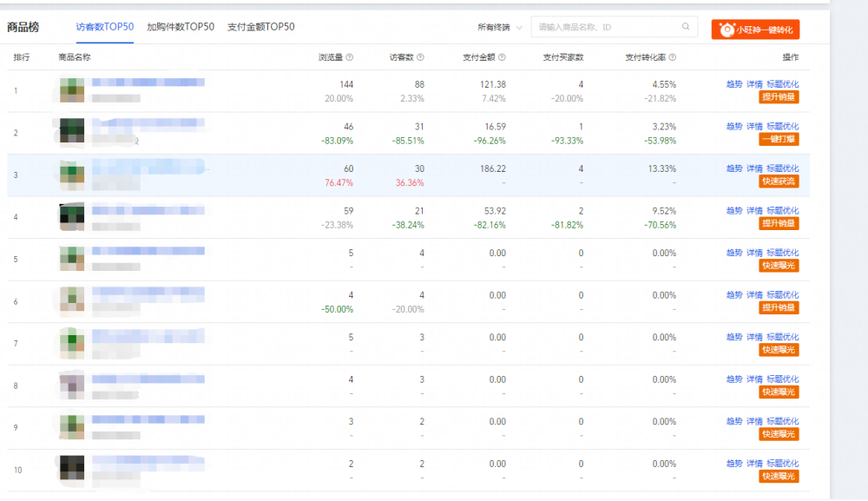Click 标题优化 for rank 10 product
Screen dimensions: 868x501
[782, 464]
